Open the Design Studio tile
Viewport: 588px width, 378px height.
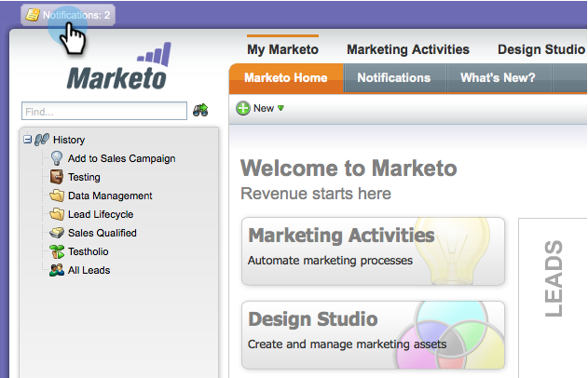point(373,335)
